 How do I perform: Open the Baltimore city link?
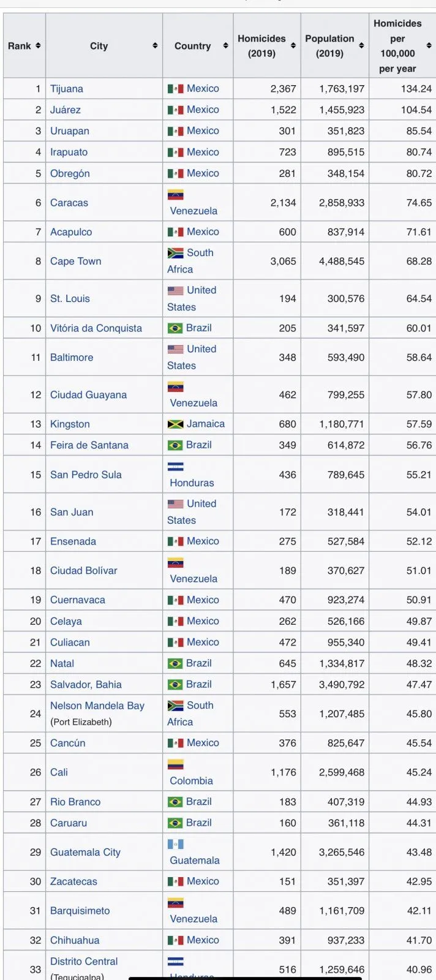point(72,357)
